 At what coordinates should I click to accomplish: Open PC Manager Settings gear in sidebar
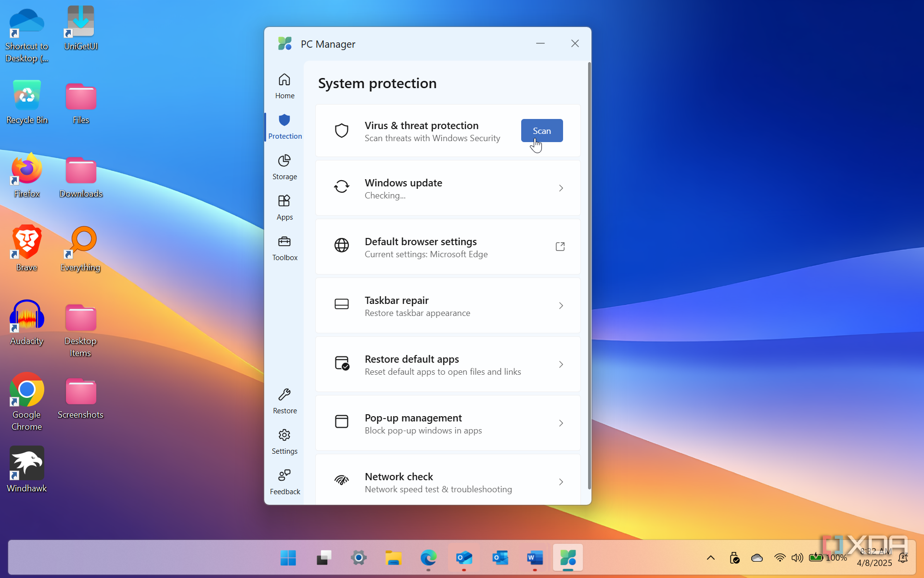284,441
